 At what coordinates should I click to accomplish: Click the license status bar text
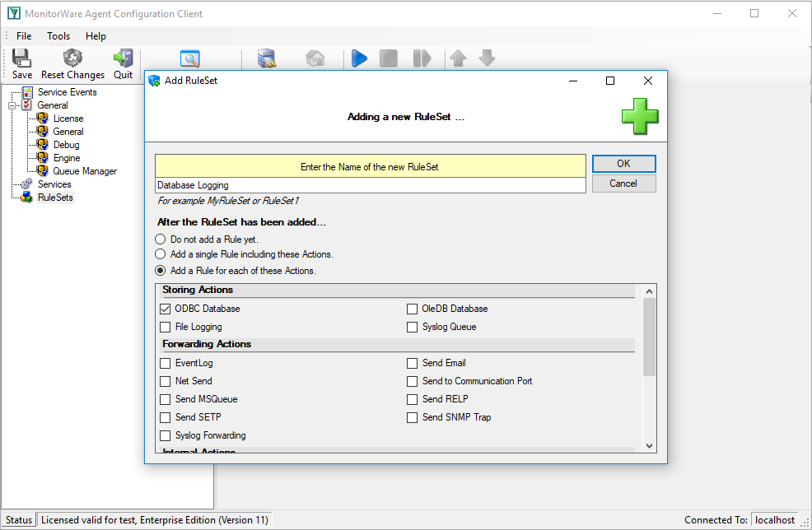(155, 519)
